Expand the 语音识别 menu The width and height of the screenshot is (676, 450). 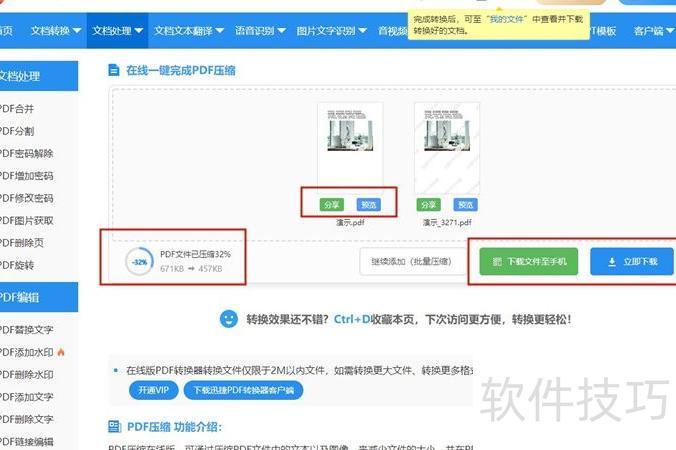click(260, 31)
